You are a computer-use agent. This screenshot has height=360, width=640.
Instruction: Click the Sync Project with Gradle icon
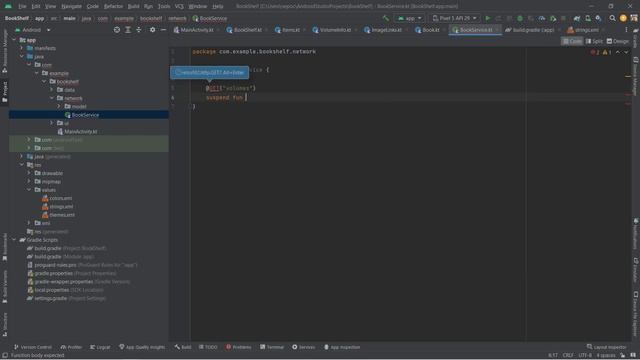(577, 18)
